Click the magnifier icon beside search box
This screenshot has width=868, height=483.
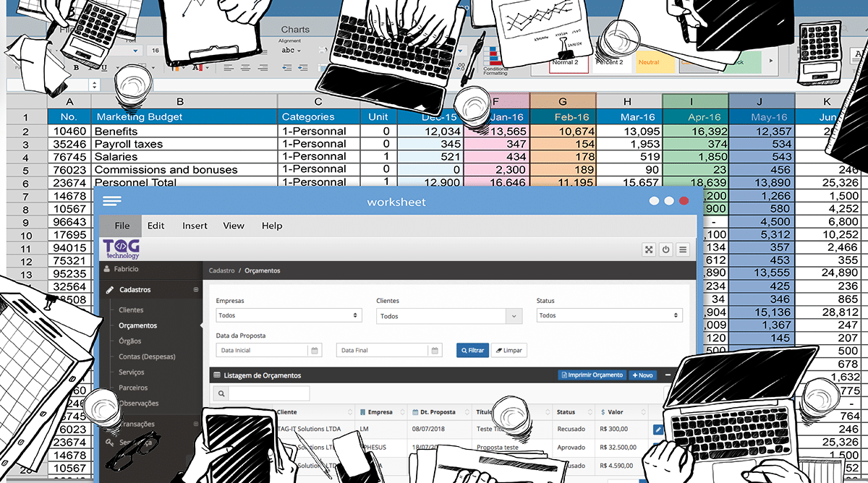point(221,393)
